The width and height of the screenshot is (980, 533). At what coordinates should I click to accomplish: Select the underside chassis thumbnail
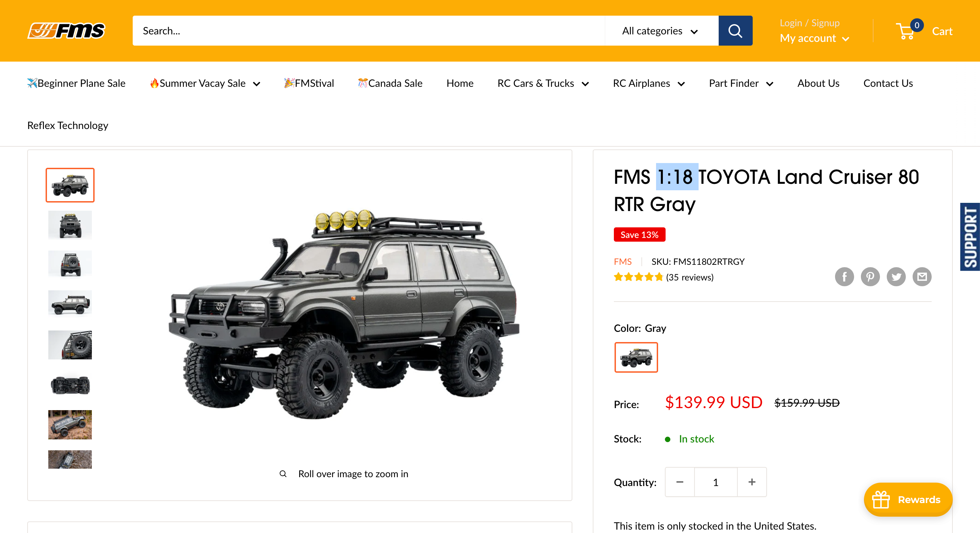click(x=70, y=385)
